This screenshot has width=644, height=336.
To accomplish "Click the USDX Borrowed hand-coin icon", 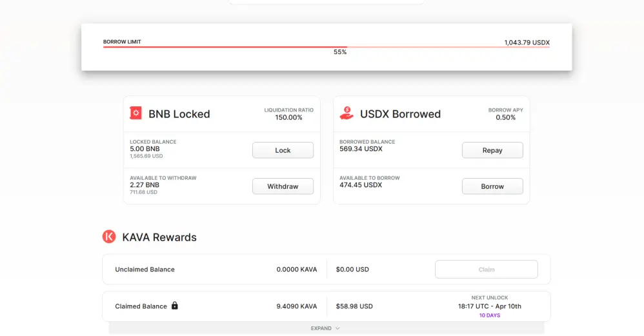I will click(347, 113).
